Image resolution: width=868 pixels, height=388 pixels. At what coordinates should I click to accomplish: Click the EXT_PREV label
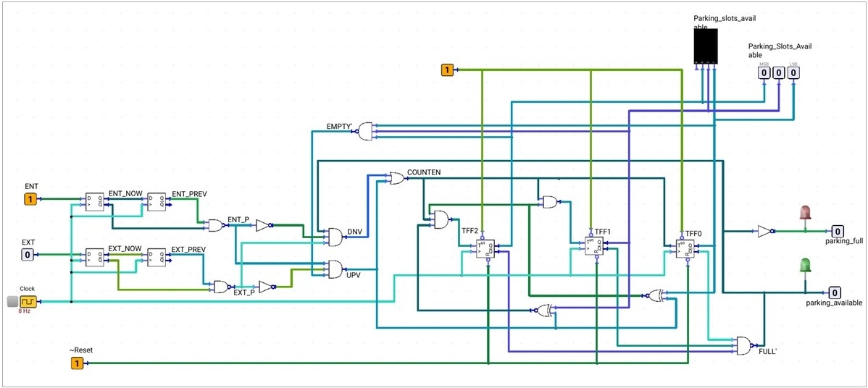pyautogui.click(x=188, y=250)
